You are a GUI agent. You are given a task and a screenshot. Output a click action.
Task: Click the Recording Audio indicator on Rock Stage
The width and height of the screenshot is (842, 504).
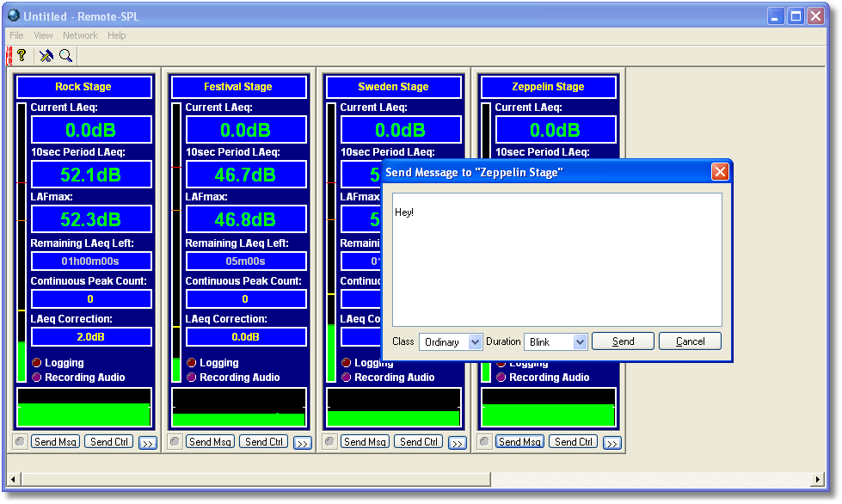coord(36,378)
